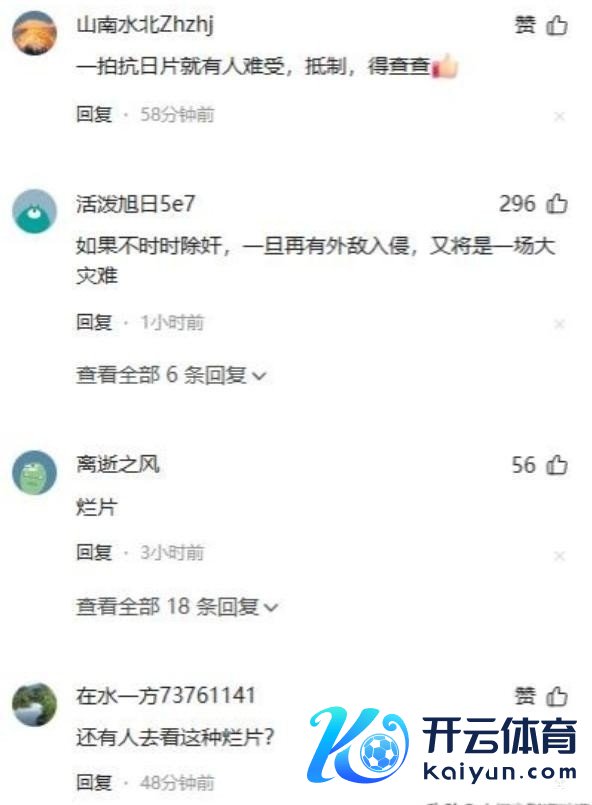Reply to the comment posted 48分钟前
This screenshot has height=805, width=592.
94,783
